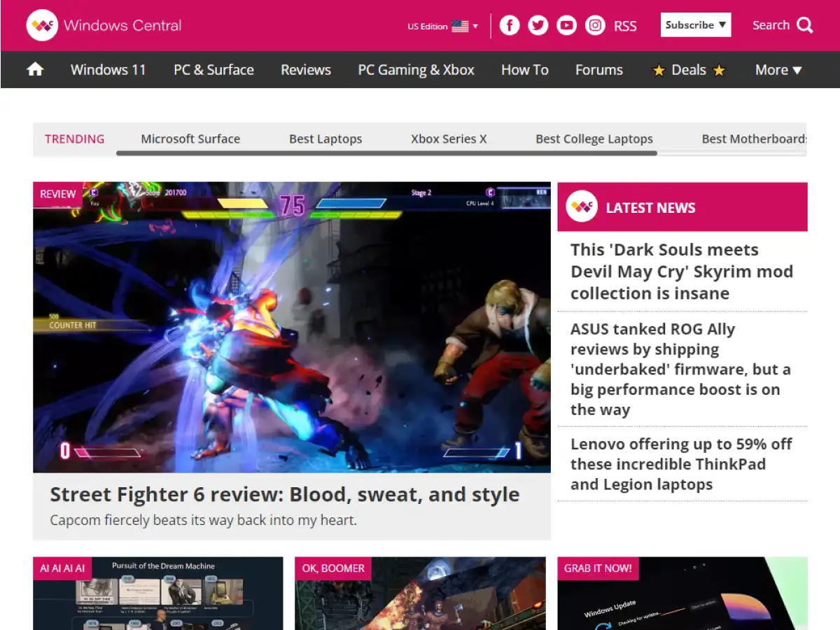Open Windows Central YouTube icon
This screenshot has width=840, height=630.
coord(567,26)
